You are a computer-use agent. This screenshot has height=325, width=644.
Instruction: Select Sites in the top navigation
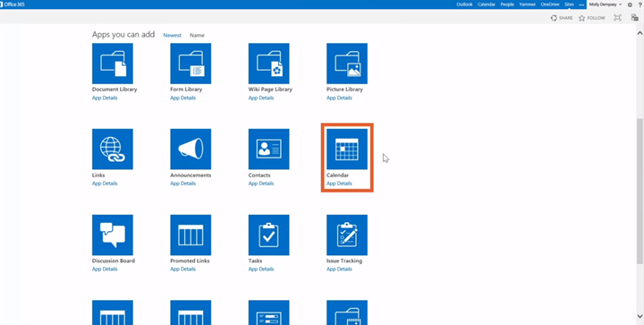coord(569,4)
